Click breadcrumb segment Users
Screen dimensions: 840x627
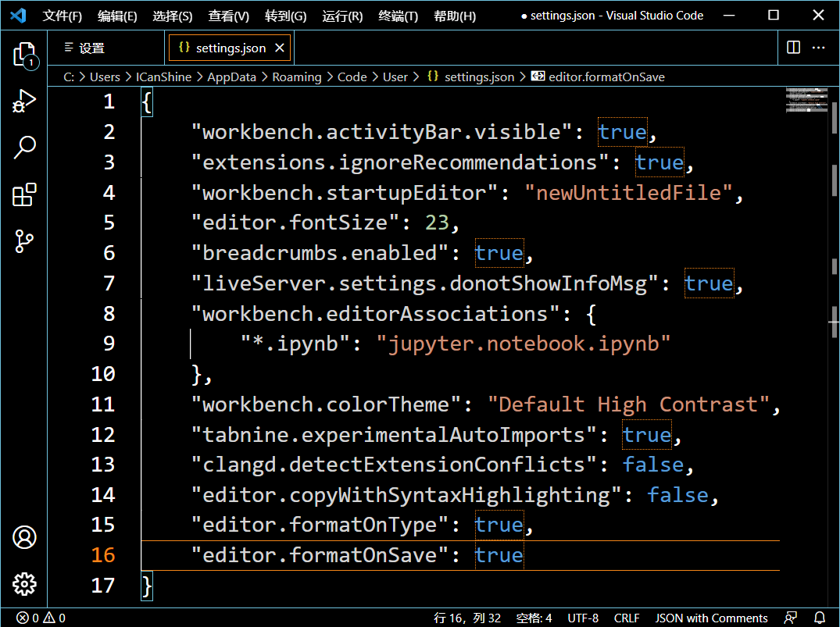(x=105, y=77)
